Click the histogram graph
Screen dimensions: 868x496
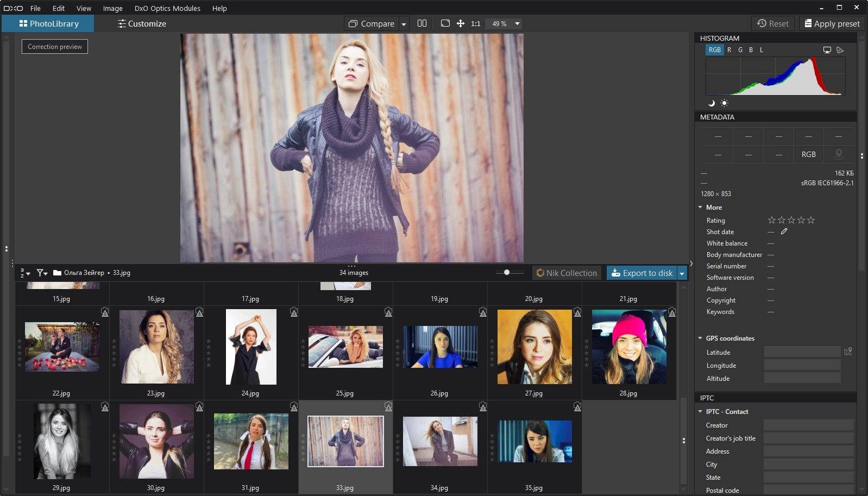[775, 76]
